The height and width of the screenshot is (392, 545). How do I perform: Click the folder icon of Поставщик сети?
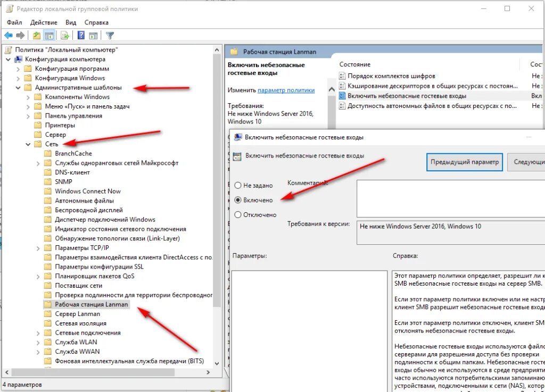coord(48,286)
